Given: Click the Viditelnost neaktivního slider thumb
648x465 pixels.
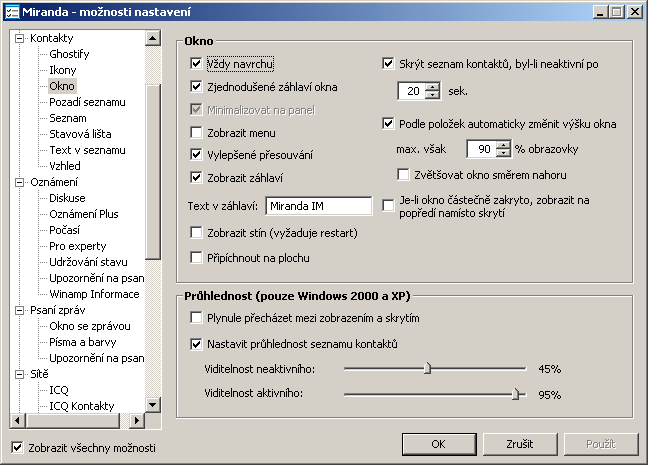Looking at the screenshot, I should pos(427,367).
